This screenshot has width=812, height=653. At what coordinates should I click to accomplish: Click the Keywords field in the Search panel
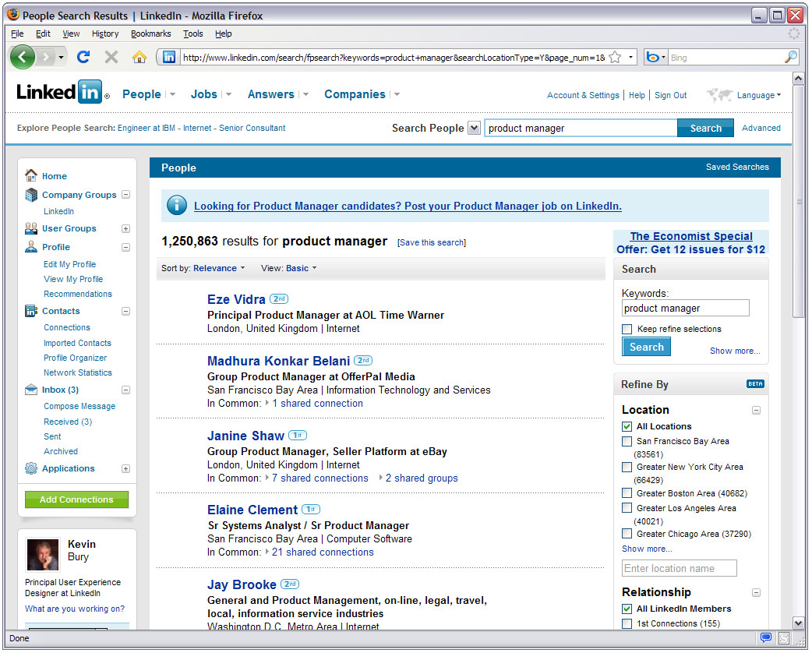686,308
